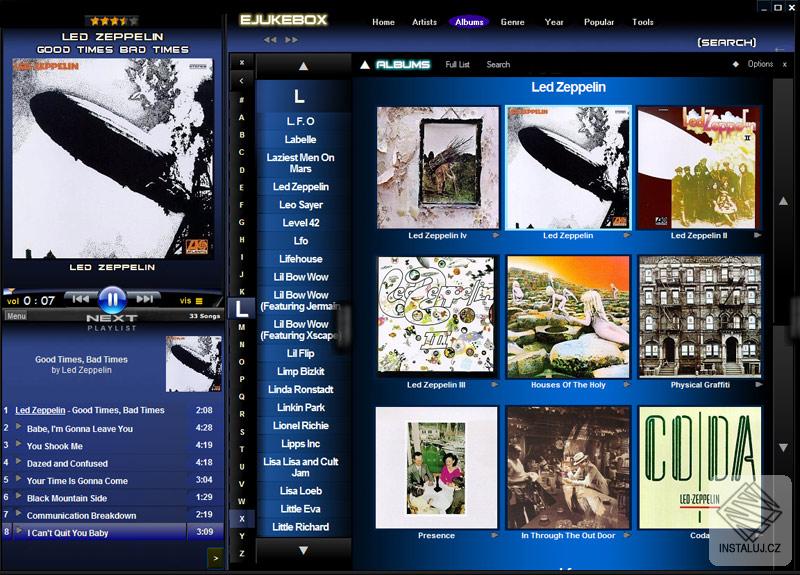Click the play arrow beside Led Zeppelin Iv
The height and width of the screenshot is (575, 800).
point(496,235)
